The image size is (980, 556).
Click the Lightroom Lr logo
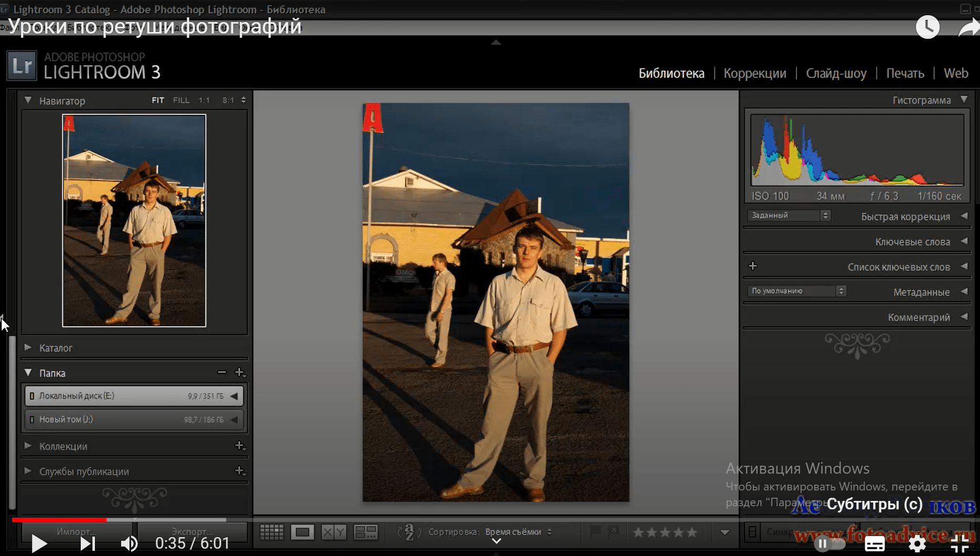click(22, 66)
